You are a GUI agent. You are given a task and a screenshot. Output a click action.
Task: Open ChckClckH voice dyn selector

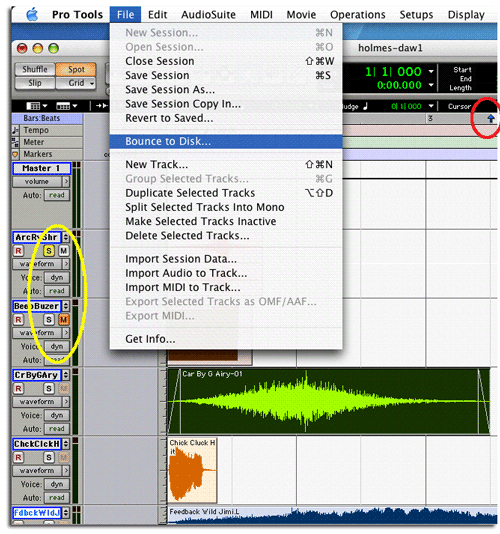(x=57, y=484)
